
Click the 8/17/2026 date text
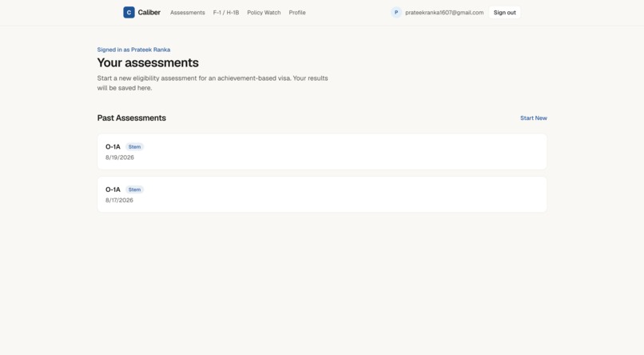(119, 200)
